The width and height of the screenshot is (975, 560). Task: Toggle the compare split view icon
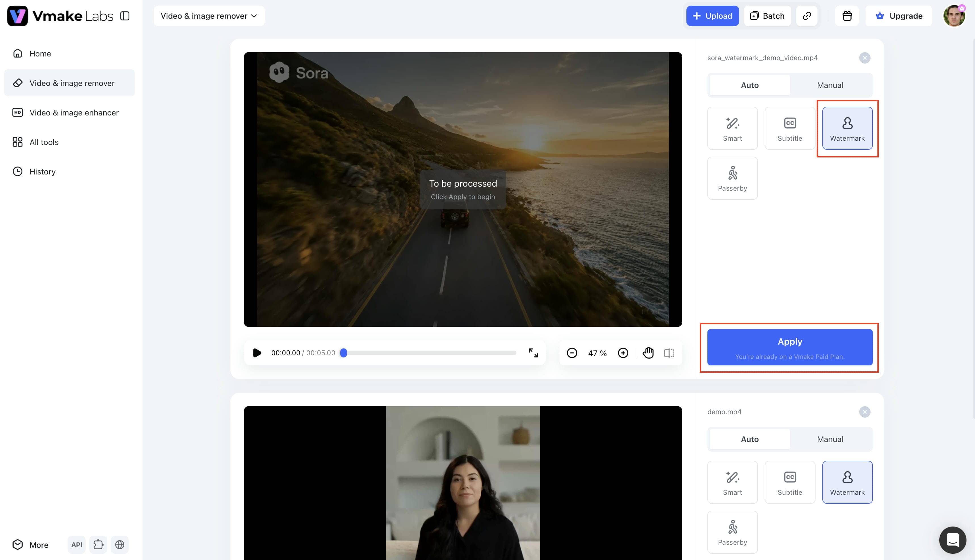point(669,353)
